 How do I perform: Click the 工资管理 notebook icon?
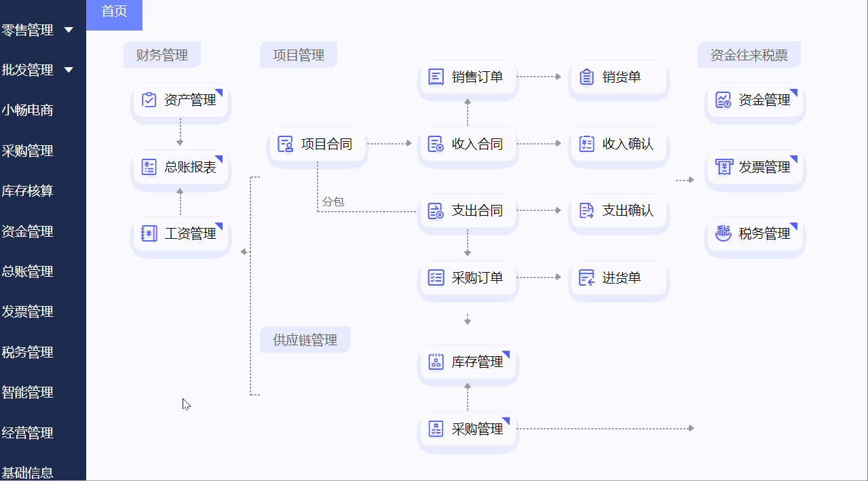(x=149, y=234)
